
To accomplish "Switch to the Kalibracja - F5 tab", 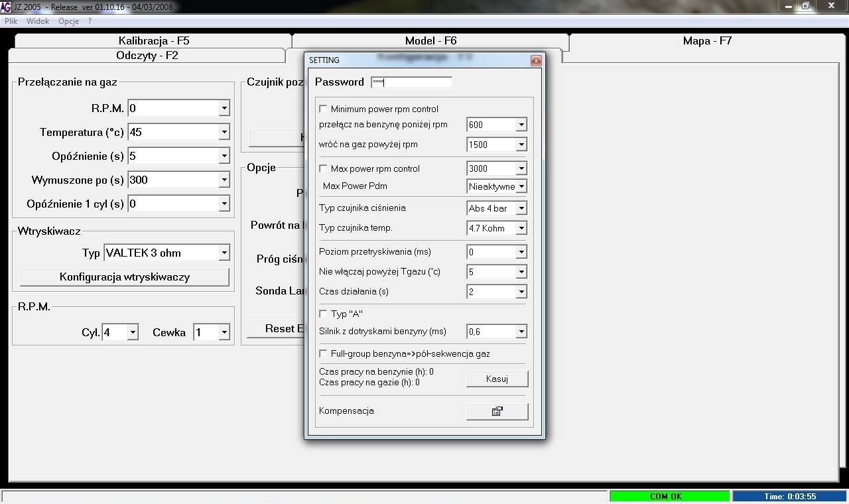I will point(154,40).
